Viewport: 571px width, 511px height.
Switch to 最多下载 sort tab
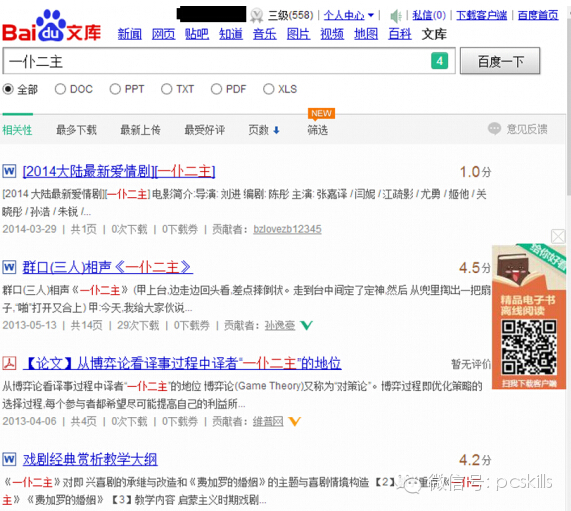[76, 130]
